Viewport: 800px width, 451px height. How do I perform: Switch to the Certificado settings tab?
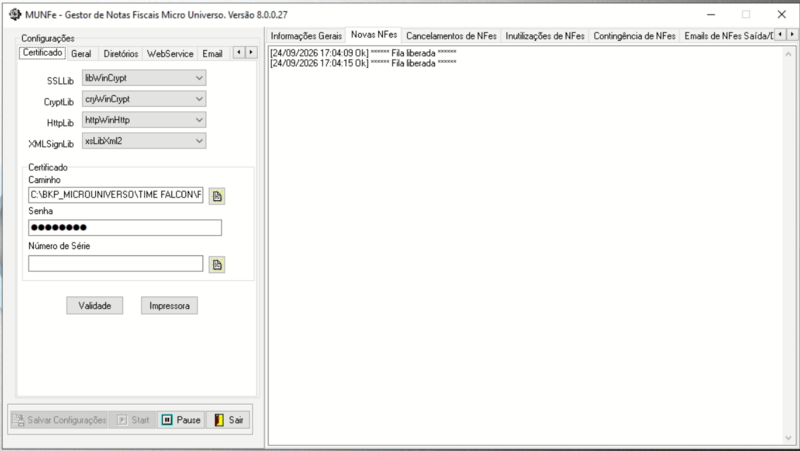coord(42,53)
